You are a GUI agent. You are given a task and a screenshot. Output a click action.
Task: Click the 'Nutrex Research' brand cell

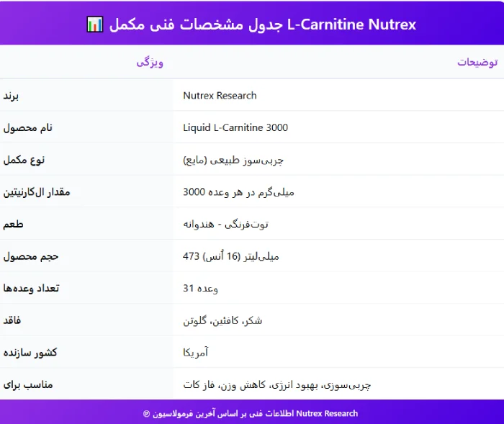click(220, 96)
